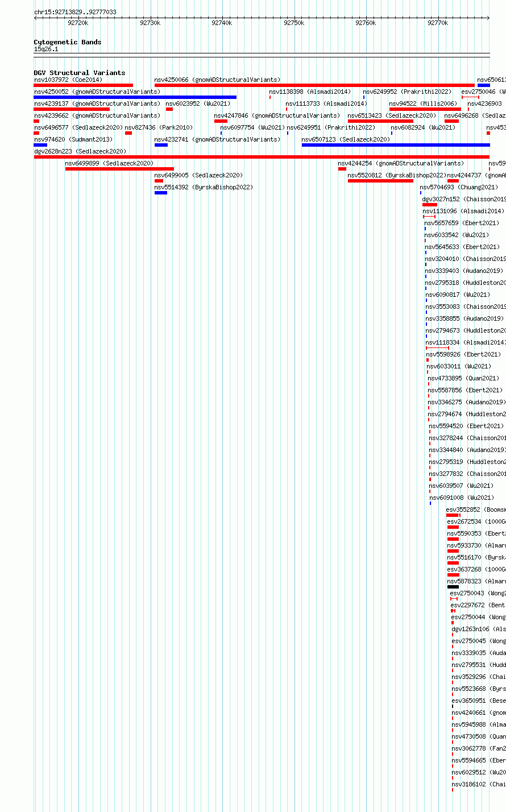Screen dimensions: 506x812
Task: Click the chr15:92713829..92777033 region label
Action: [x=75, y=12]
